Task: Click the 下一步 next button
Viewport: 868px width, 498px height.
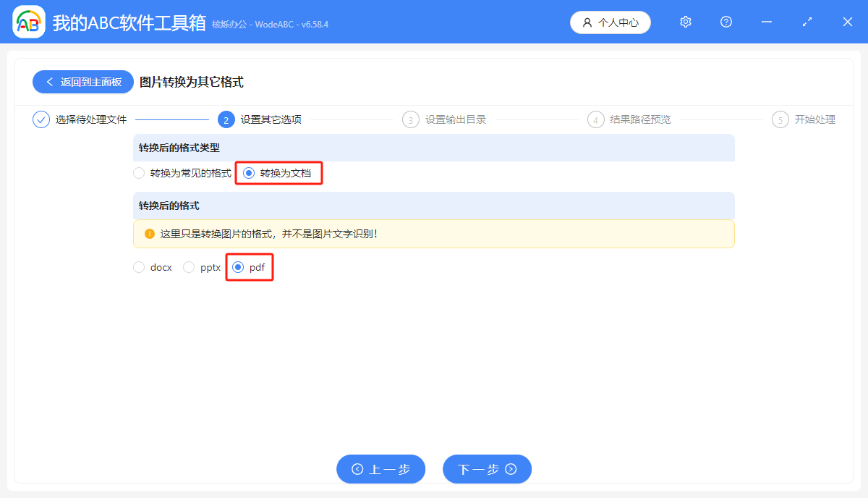Action: [x=487, y=469]
